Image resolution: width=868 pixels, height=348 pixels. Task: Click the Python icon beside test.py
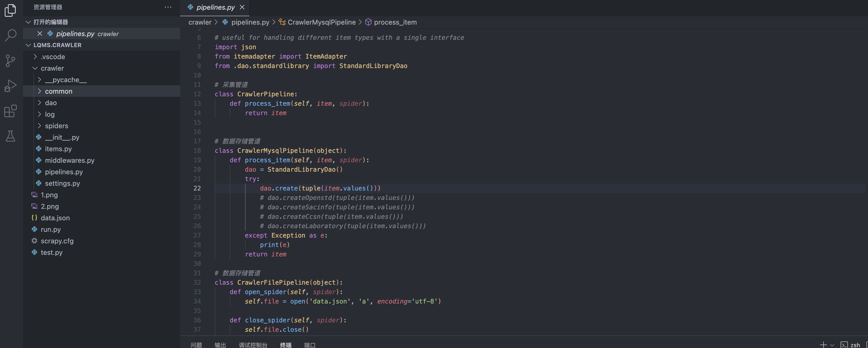coord(34,252)
